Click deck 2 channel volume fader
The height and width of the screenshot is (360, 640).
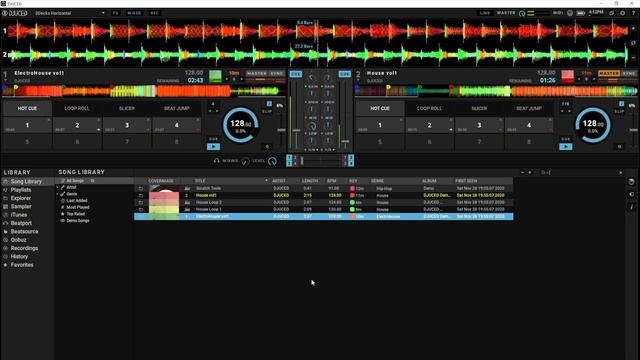(345, 141)
